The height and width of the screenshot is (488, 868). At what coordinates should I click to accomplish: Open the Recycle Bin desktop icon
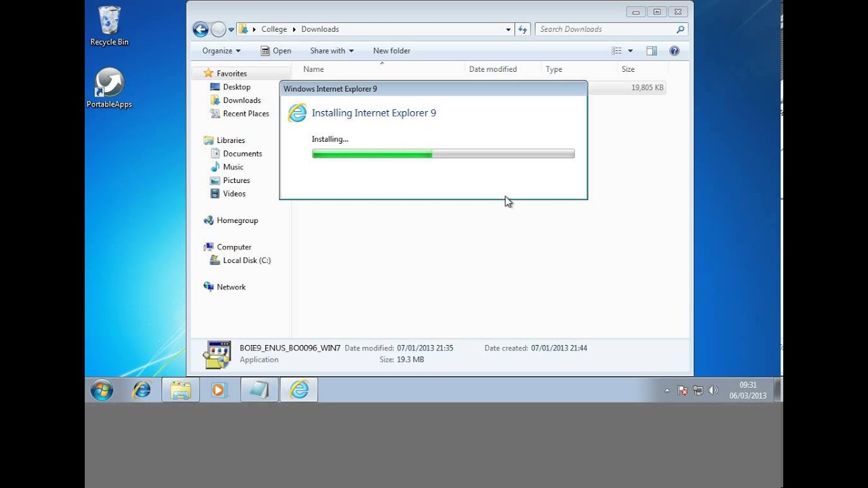pos(109,26)
